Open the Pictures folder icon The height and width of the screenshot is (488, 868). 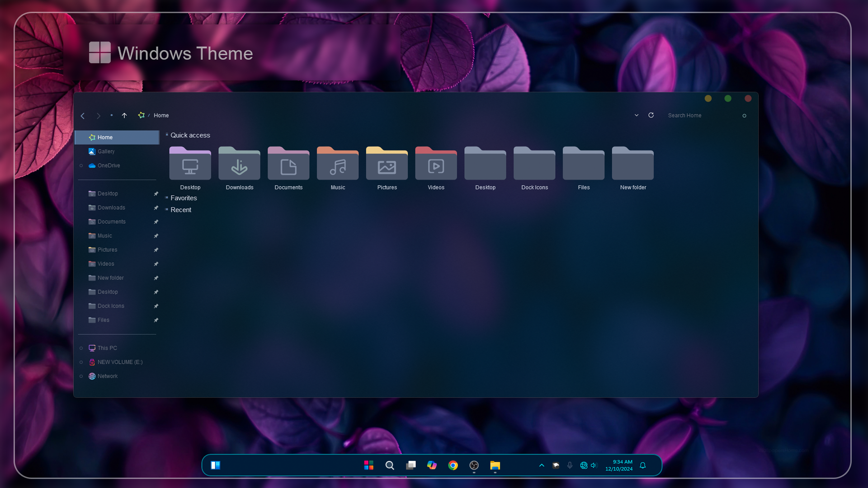(x=387, y=163)
